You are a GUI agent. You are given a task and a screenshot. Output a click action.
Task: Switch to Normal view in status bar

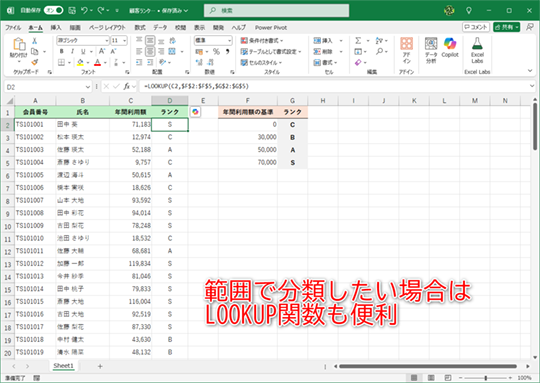point(414,378)
